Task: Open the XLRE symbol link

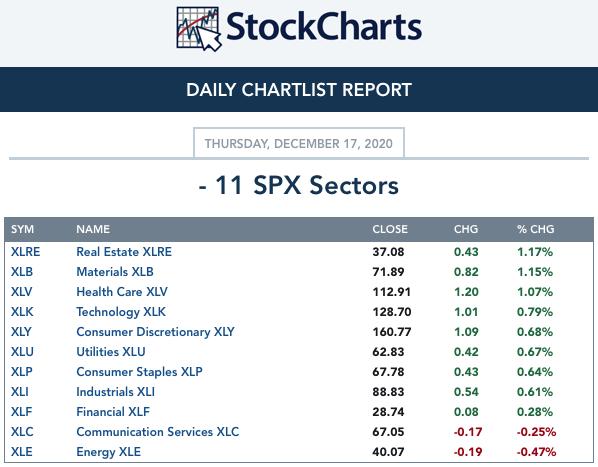Action: coord(26,252)
